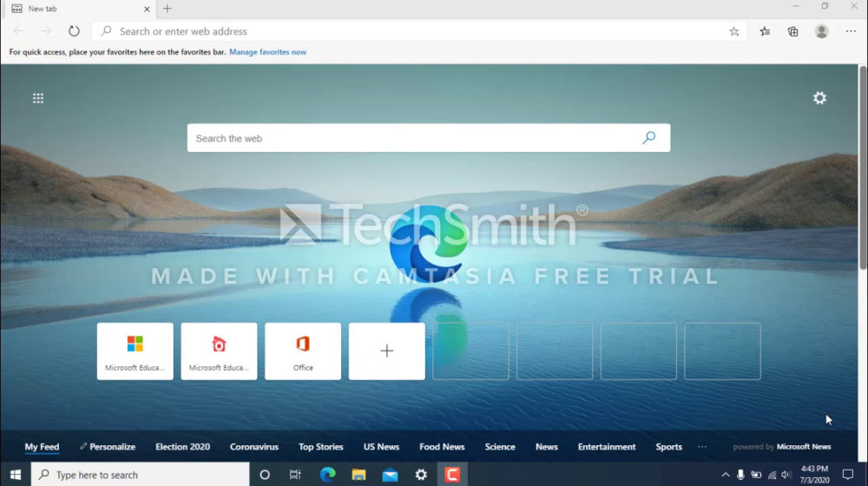
Task: Select the My Feed tab
Action: 42,447
